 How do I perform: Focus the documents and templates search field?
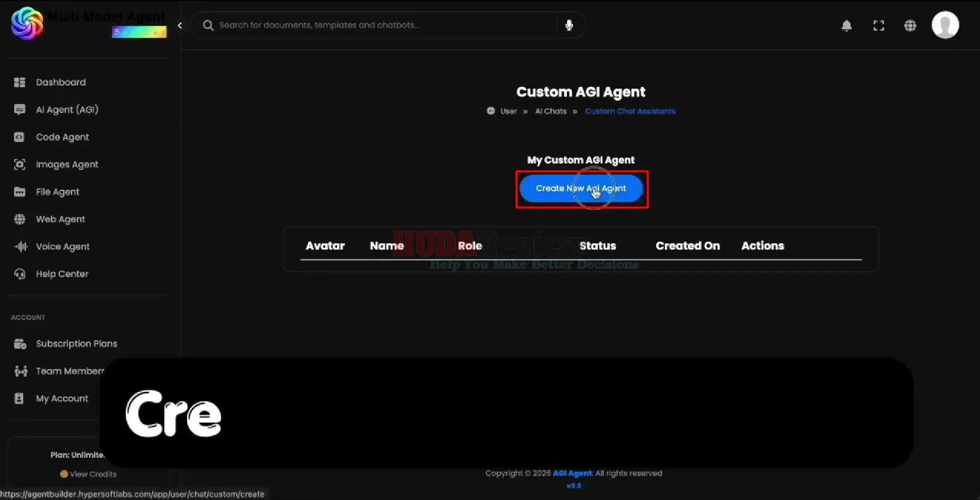[387, 25]
